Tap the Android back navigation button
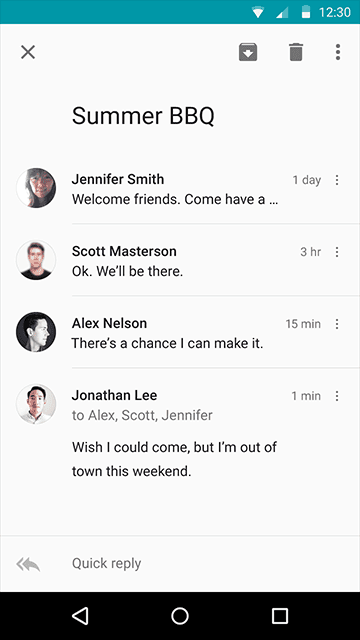360x640 pixels. (80, 616)
